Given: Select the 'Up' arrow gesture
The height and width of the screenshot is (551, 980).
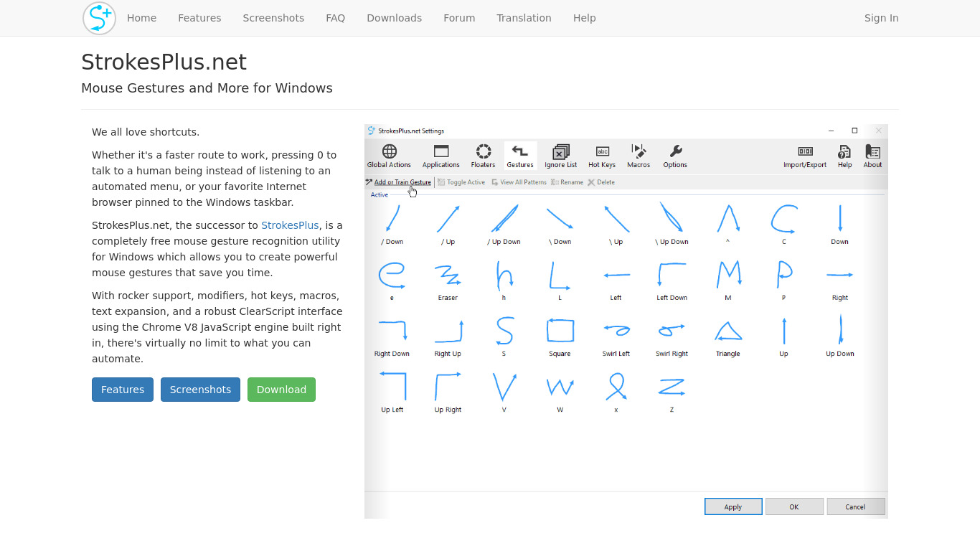Looking at the screenshot, I should (x=783, y=336).
